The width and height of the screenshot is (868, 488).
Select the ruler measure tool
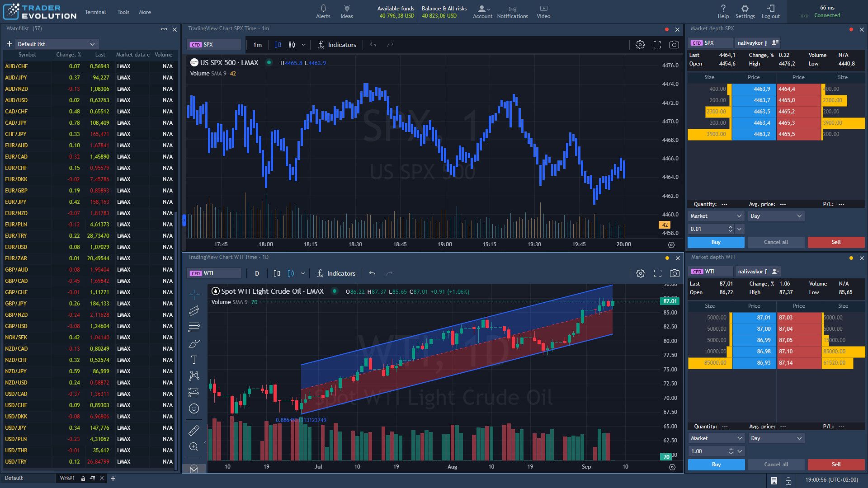194,430
